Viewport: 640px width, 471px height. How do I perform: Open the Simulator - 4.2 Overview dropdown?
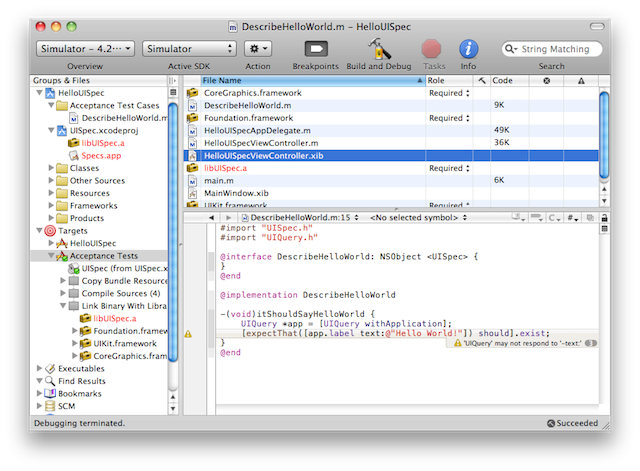pyautogui.click(x=85, y=49)
